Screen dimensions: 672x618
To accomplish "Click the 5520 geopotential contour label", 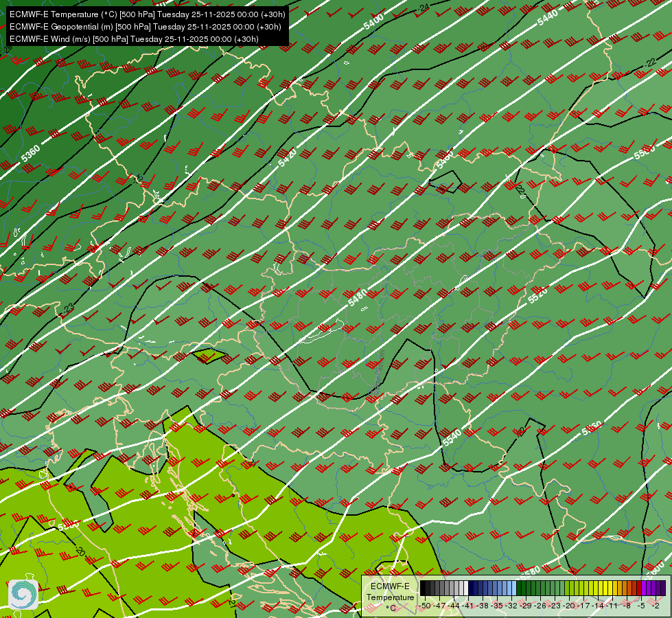I will 537,295.
